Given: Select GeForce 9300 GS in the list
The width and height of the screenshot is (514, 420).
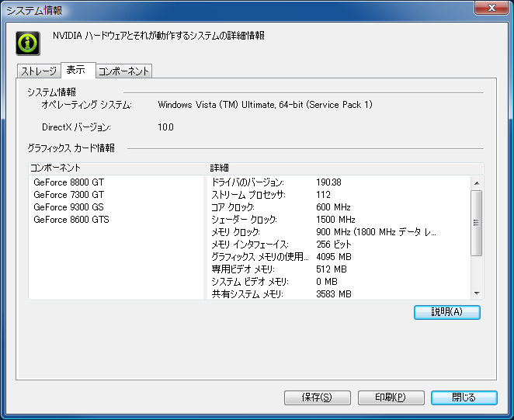Looking at the screenshot, I should tap(68, 207).
